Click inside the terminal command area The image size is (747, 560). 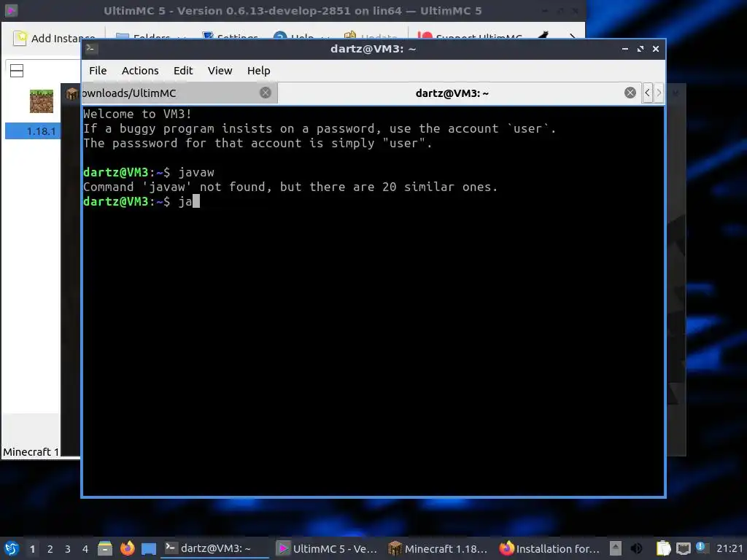coord(373,301)
